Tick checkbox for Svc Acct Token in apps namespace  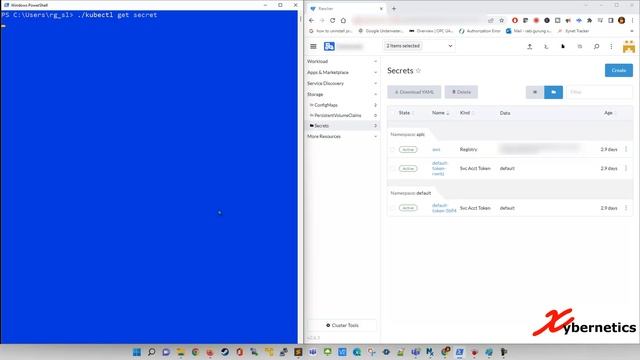(x=393, y=168)
